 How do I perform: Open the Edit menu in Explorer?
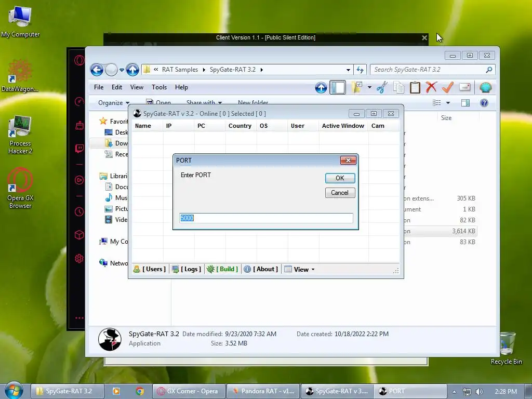tap(117, 87)
